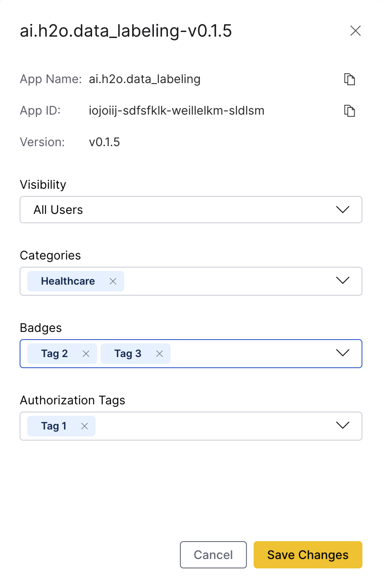The height and width of the screenshot is (588, 382).
Task: Click the Badges field label
Action: 41,328
